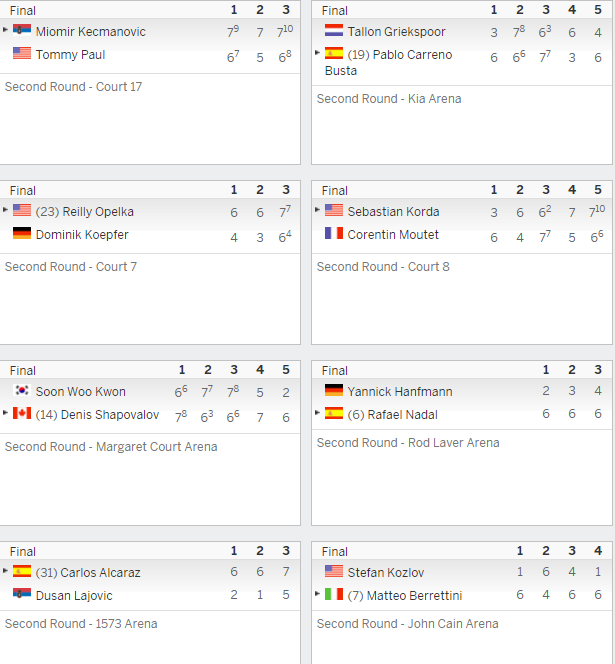Click the Spanish flag next to Rafael Nadal
Viewport: 615px width, 664px height.
click(334, 413)
